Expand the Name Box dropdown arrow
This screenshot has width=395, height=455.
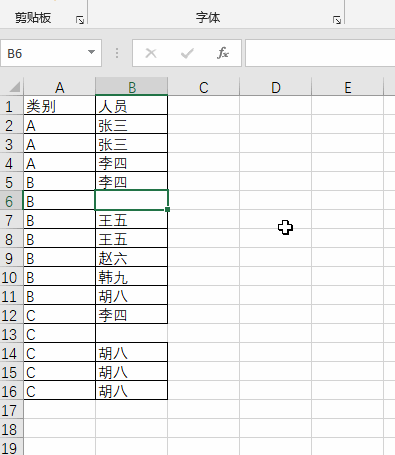tap(91, 53)
